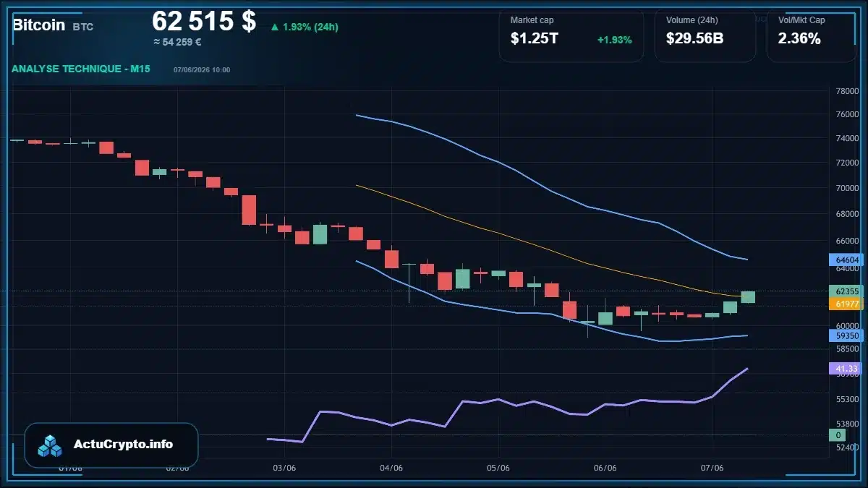868x488 pixels.
Task: Click the 04/06 date axis label
Action: pyautogui.click(x=391, y=468)
